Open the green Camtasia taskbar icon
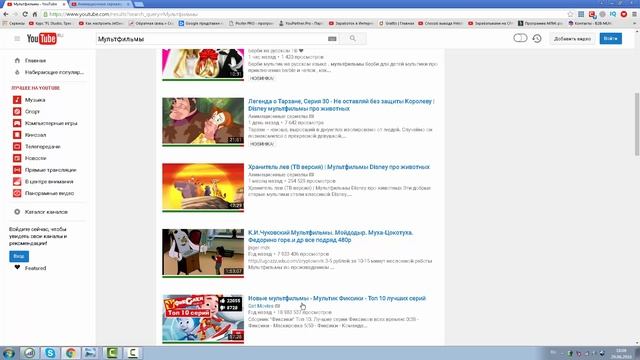The image size is (640, 360). (x=112, y=353)
